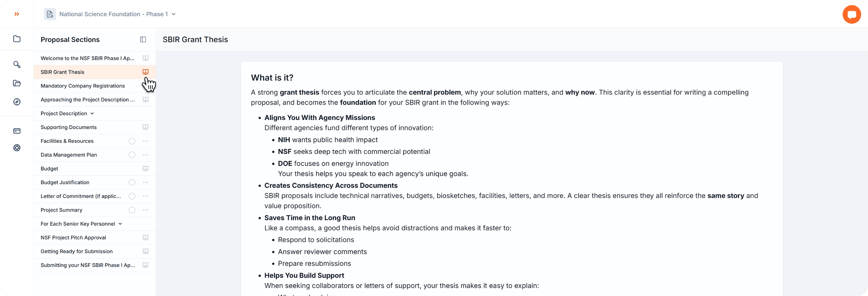Open National Science Foundation - Phase 1 dropdown
The image size is (868, 296).
117,14
